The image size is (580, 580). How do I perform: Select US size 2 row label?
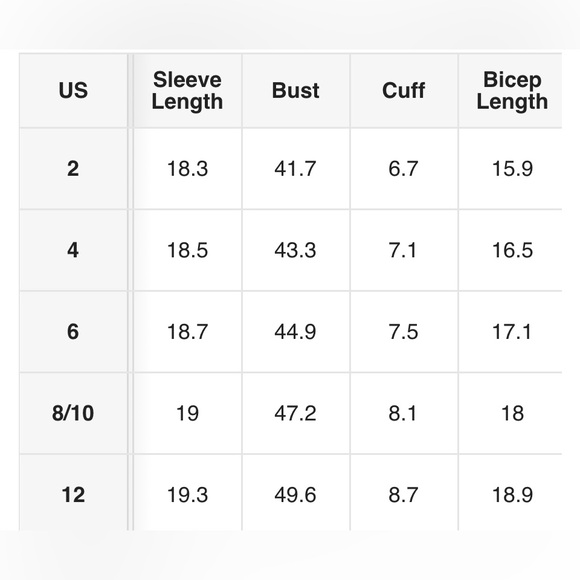click(73, 169)
